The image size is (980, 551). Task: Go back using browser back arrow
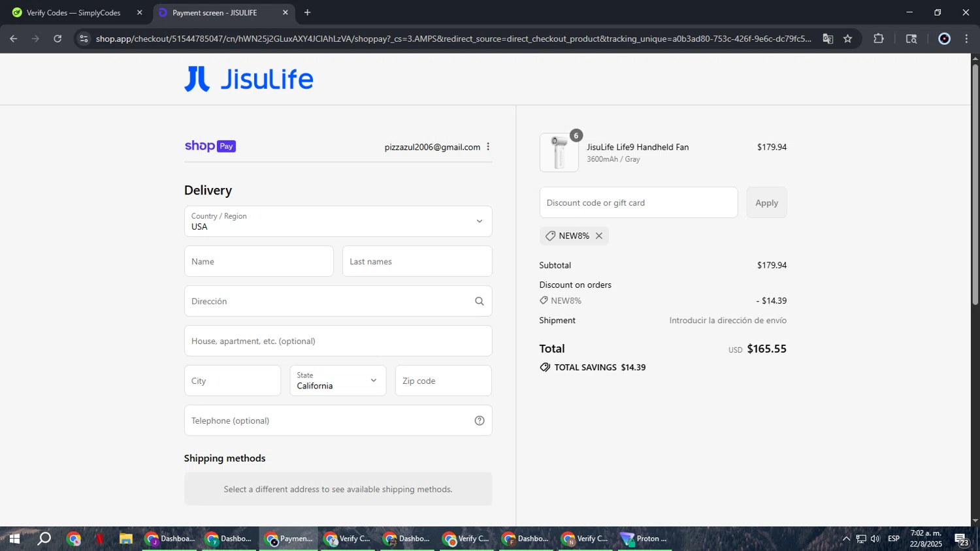coord(14,39)
